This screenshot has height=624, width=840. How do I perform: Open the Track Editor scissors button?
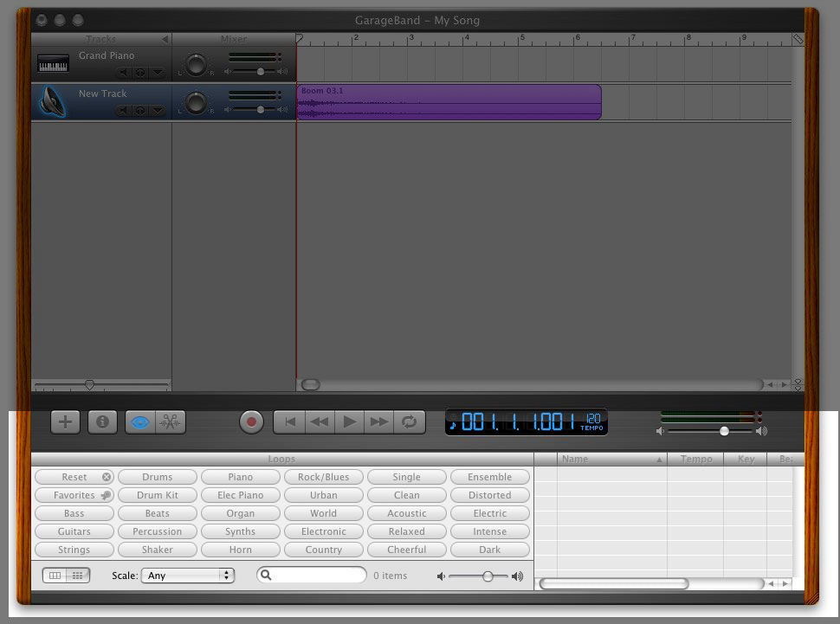click(171, 422)
